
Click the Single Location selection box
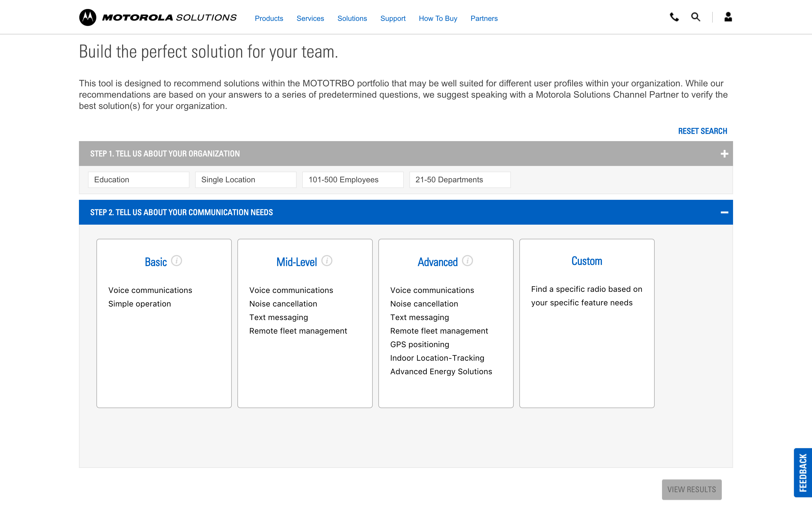[246, 180]
